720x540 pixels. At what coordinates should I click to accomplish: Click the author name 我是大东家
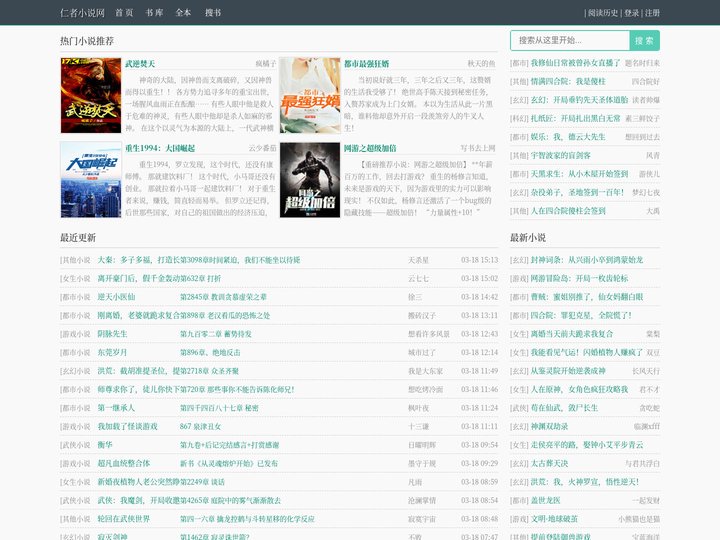pos(426,371)
